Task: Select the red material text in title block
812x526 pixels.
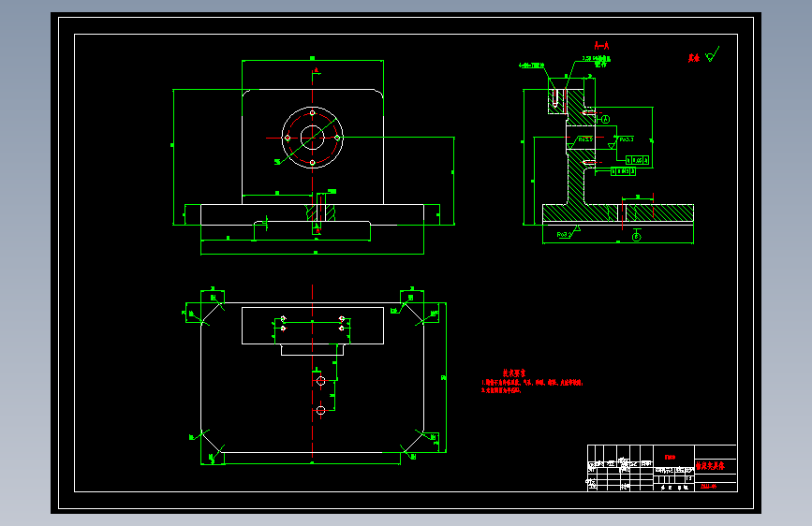Action: [670, 457]
